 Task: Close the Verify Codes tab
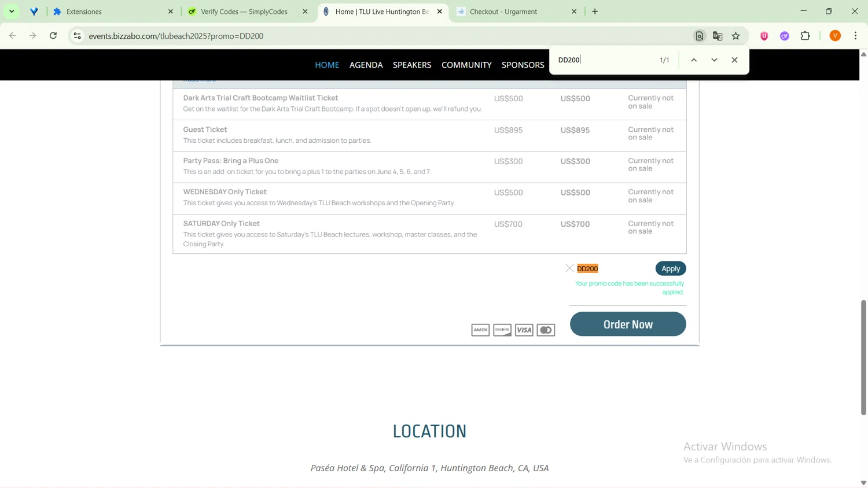(305, 11)
